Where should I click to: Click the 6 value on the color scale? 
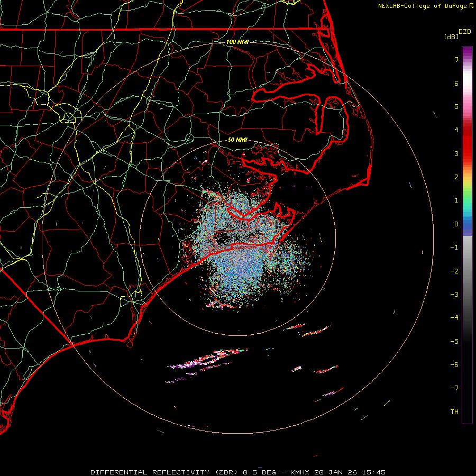click(456, 83)
